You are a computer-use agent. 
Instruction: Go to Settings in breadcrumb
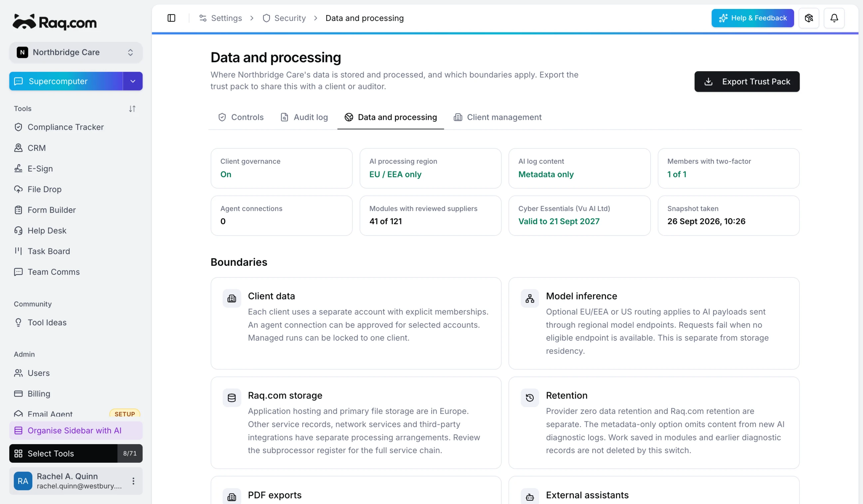pyautogui.click(x=220, y=18)
